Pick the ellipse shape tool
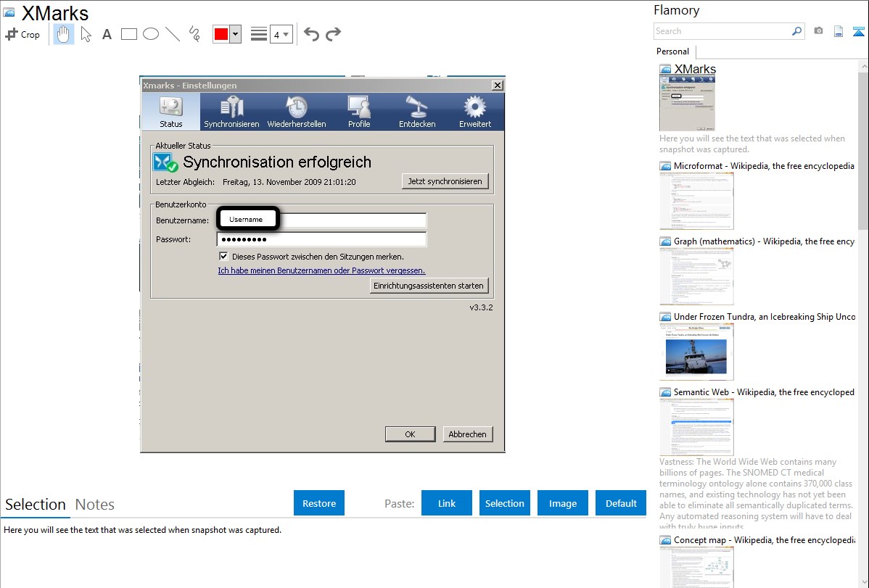 151,34
